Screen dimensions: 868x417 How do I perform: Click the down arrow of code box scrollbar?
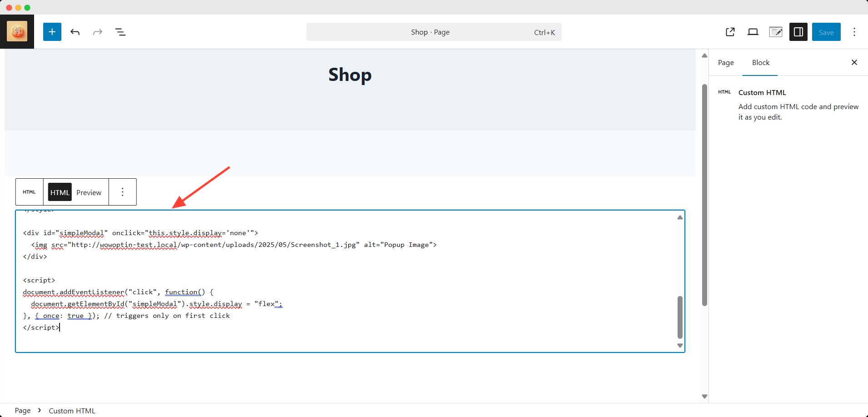(680, 346)
